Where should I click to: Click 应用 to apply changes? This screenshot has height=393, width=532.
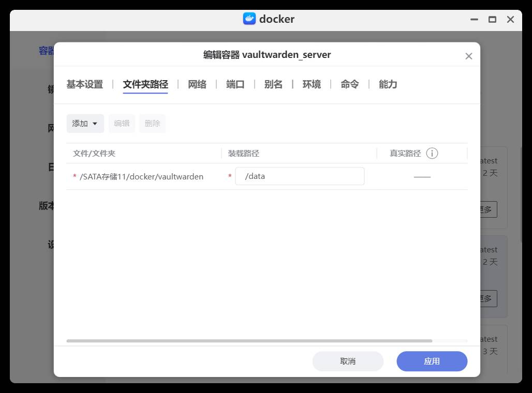(x=432, y=361)
